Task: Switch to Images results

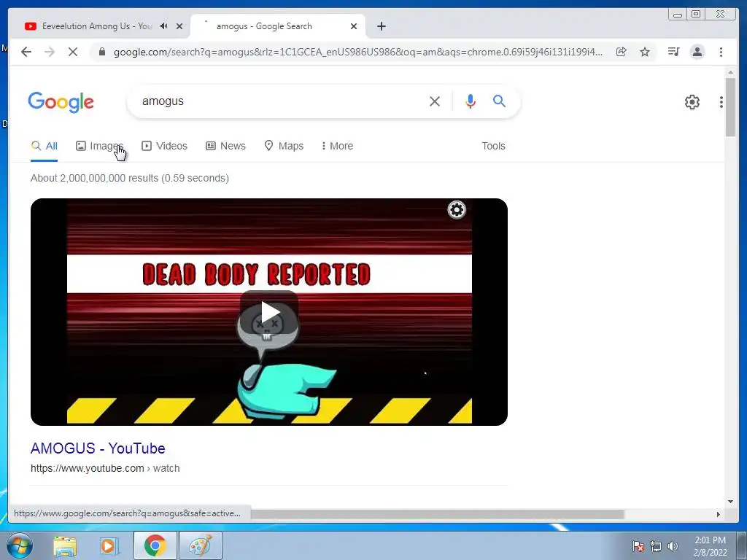Action: [99, 146]
